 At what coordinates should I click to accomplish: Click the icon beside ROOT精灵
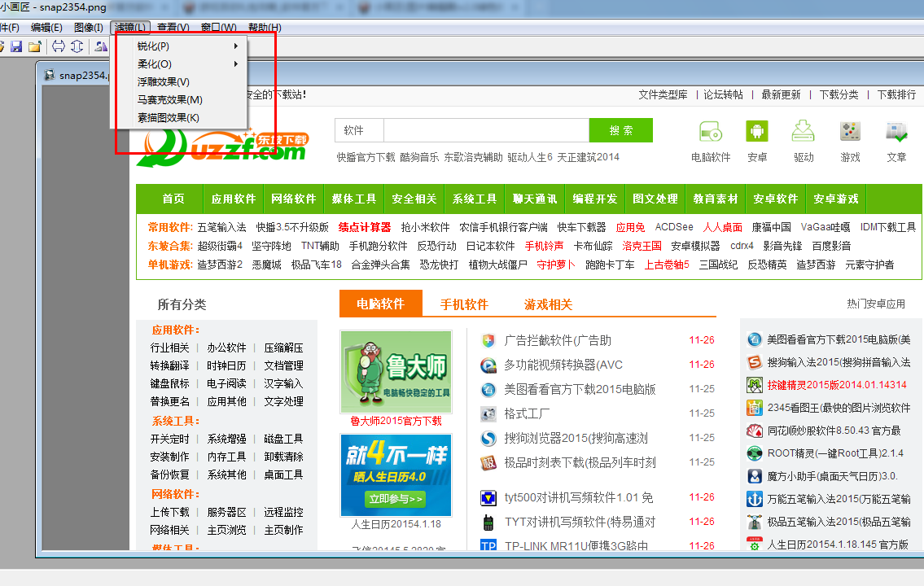755,453
